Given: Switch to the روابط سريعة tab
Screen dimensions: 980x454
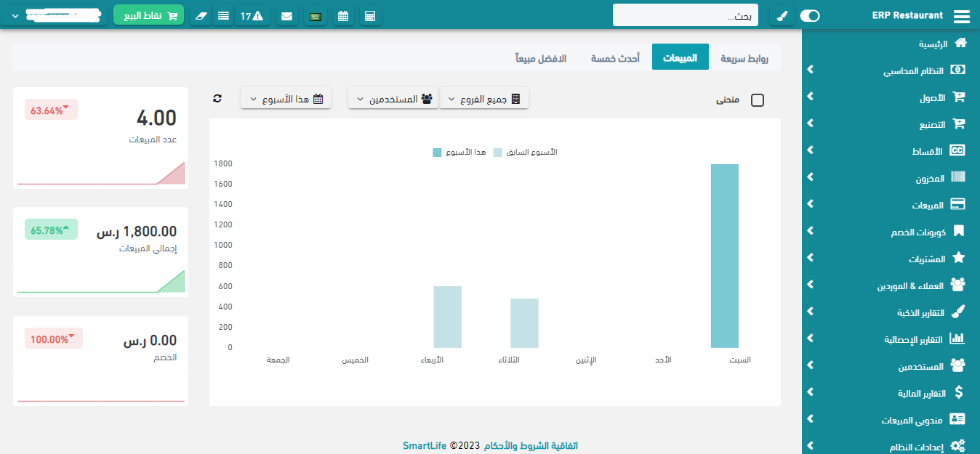Looking at the screenshot, I should 744,57.
